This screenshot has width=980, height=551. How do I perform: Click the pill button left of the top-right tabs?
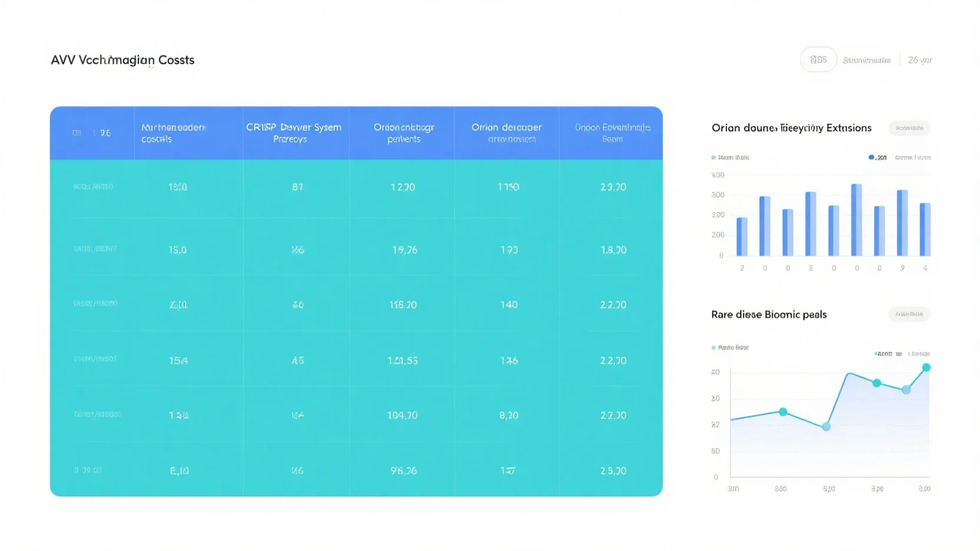tap(818, 59)
